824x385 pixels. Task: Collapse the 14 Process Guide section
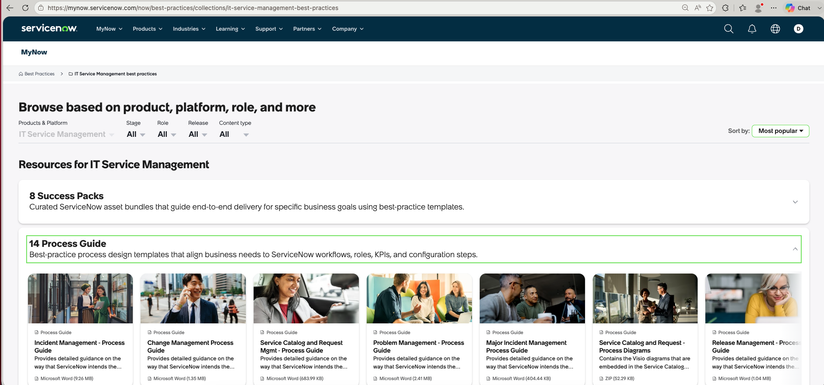[x=414, y=249]
